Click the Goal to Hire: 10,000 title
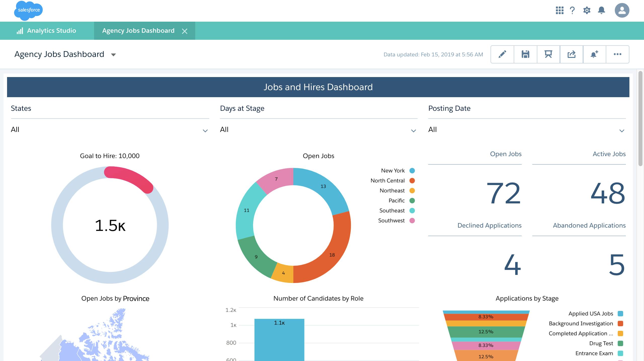This screenshot has height=361, width=644. click(x=110, y=156)
